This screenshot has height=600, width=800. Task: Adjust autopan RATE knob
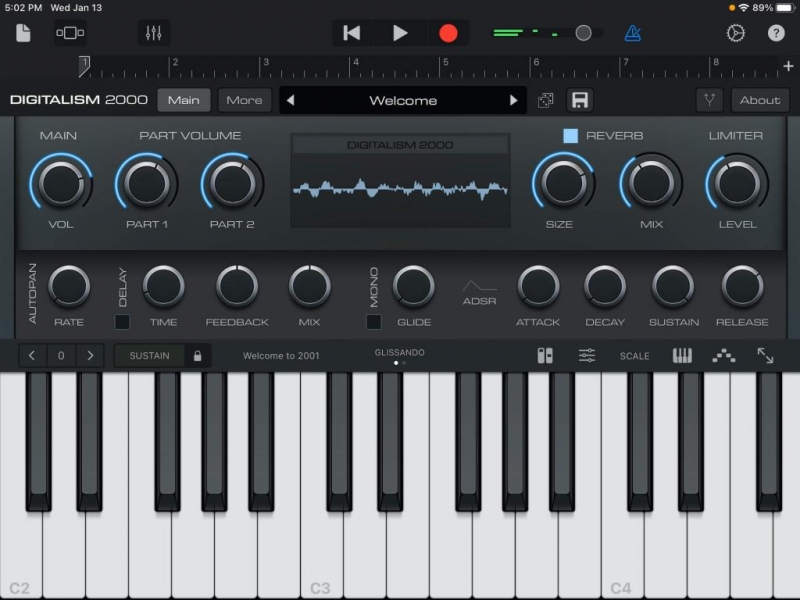[69, 286]
